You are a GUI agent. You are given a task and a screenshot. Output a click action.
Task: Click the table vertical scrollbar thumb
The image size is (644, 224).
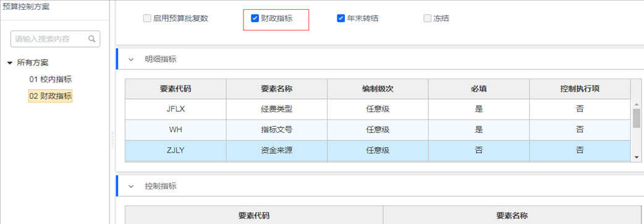(x=637, y=118)
